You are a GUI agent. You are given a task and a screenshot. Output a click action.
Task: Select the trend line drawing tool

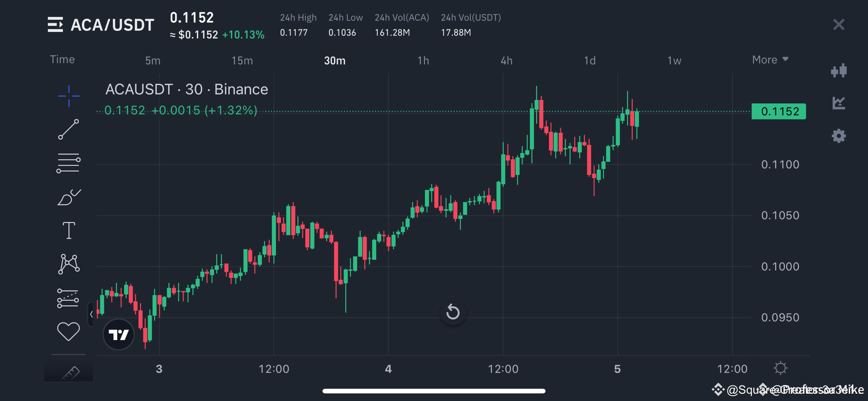68,130
